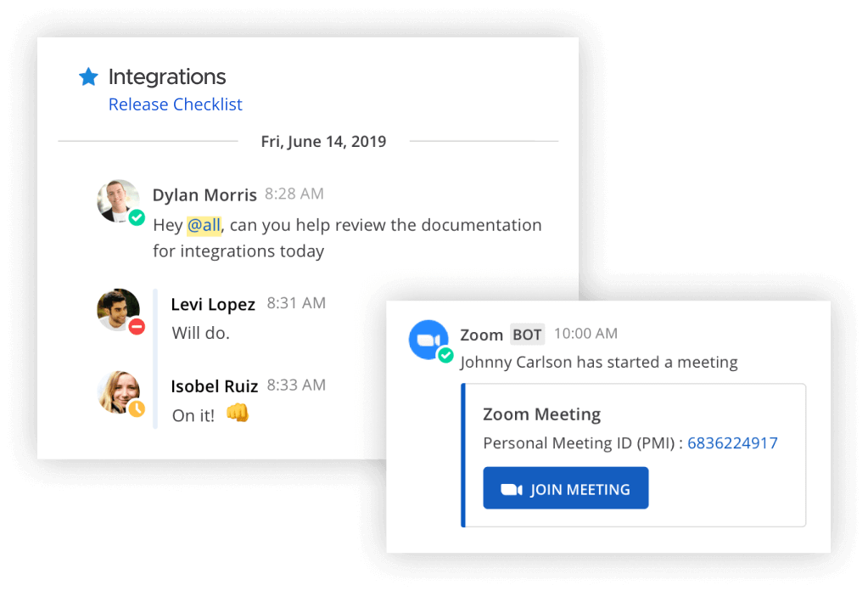Click the blue star favorite icon beside Integrations
The width and height of the screenshot is (868, 591).
88,76
